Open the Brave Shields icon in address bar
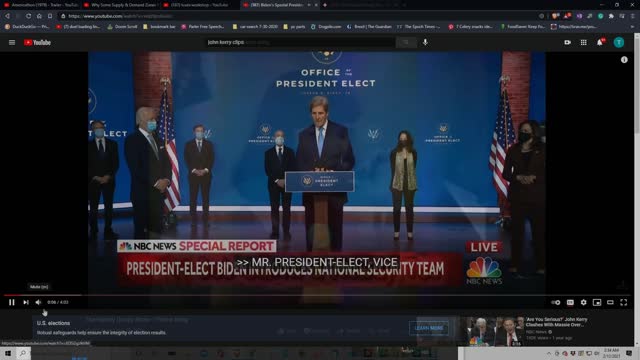Image resolution: width=640 pixels, height=360 pixels. (555, 16)
